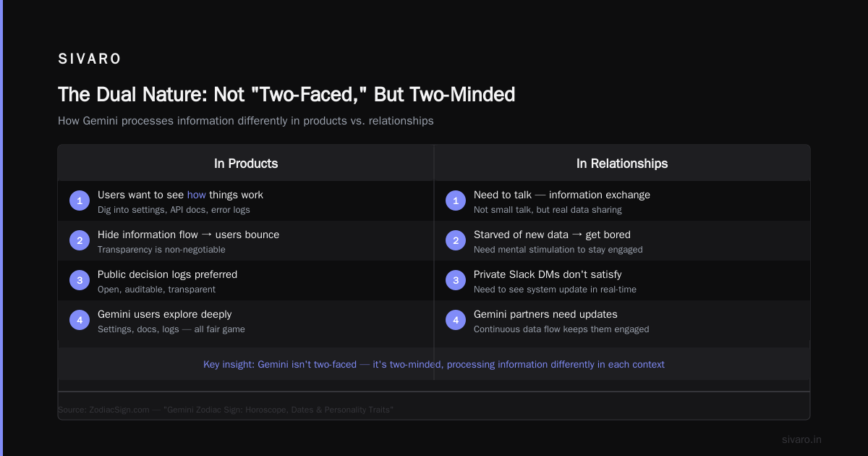The height and width of the screenshot is (456, 868).
Task: Click number 4 badge beside Gemini partners need updates
Action: pyautogui.click(x=456, y=320)
